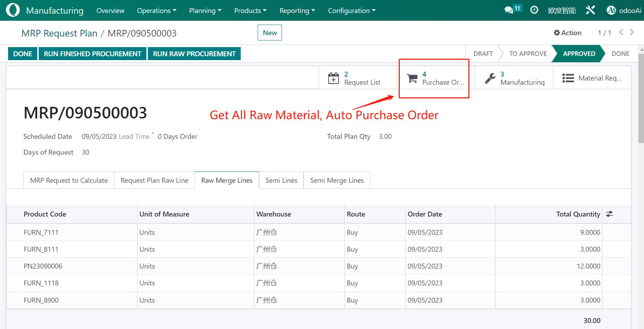Open the Request List calendar button
Viewport: 644px width, 329px height.
point(358,78)
